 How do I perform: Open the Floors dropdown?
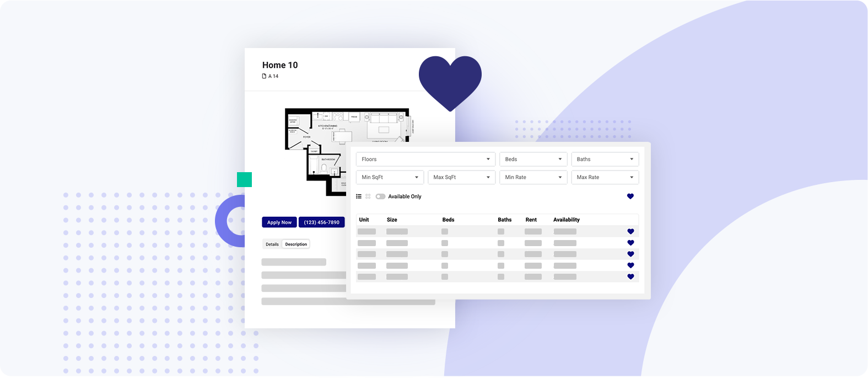pos(425,159)
